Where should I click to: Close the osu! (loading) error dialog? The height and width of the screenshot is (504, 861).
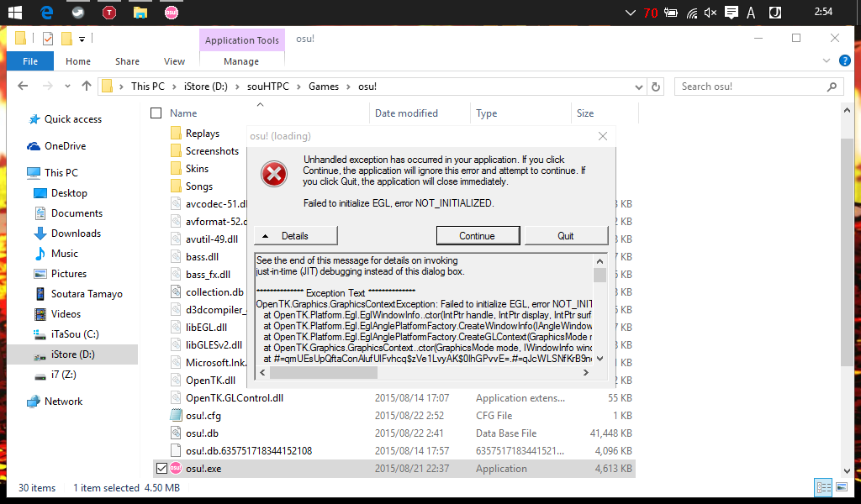pyautogui.click(x=602, y=136)
